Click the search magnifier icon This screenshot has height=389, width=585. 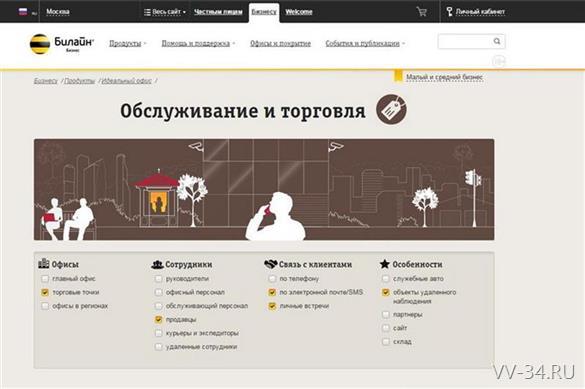(497, 41)
